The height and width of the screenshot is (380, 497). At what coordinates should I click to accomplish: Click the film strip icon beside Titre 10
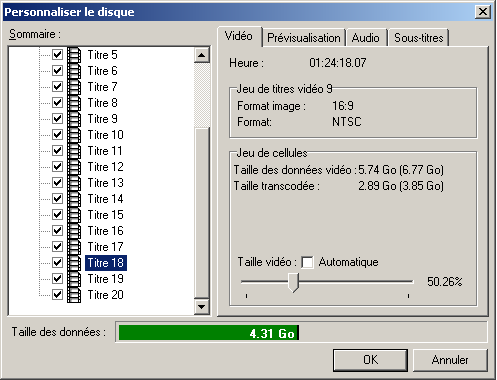pyautogui.click(x=74, y=135)
